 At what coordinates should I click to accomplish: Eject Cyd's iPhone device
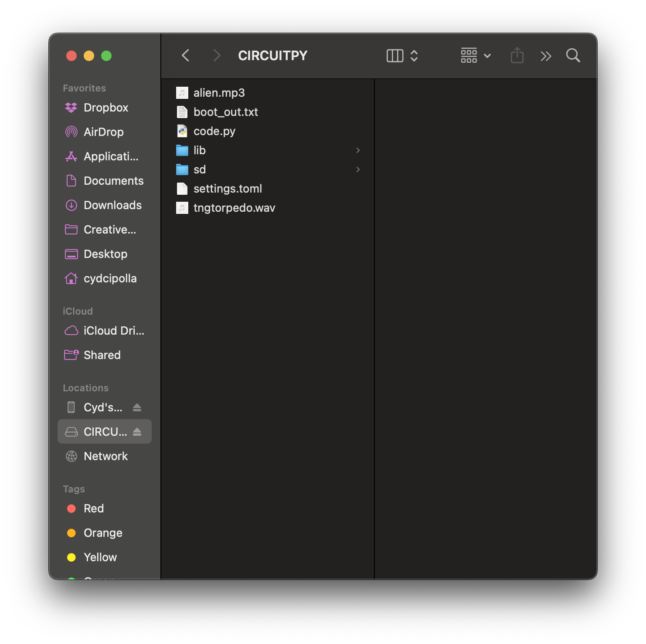[137, 407]
